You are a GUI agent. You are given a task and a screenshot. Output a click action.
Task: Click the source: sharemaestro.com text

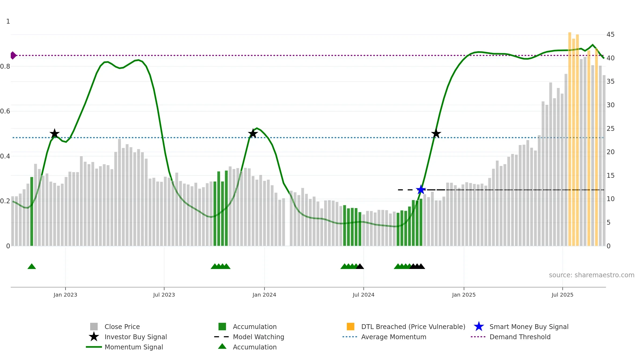592,275
